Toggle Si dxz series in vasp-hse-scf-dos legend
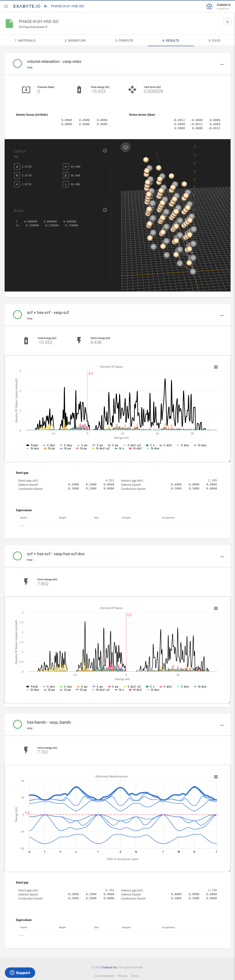This screenshot has height=980, width=235. (153, 690)
